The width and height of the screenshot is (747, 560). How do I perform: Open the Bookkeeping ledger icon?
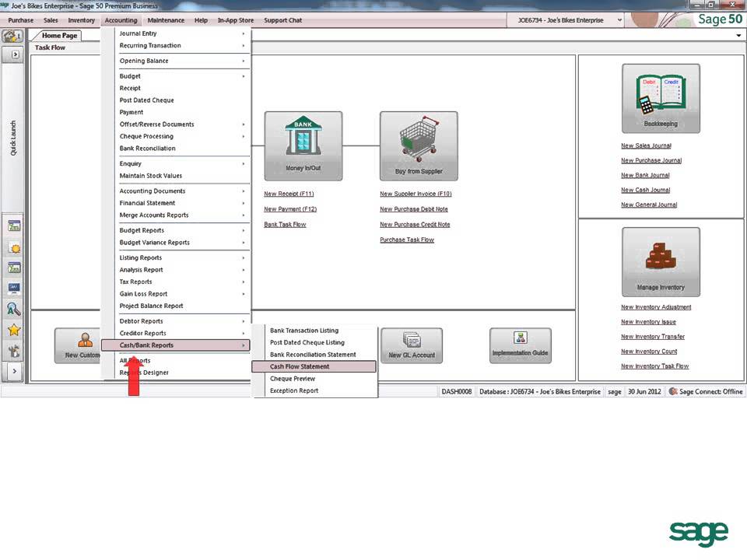[661, 99]
